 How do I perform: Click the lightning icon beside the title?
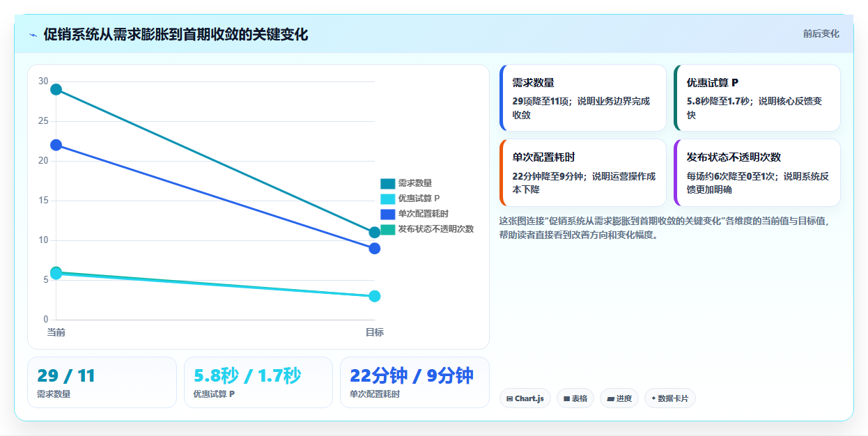33,35
